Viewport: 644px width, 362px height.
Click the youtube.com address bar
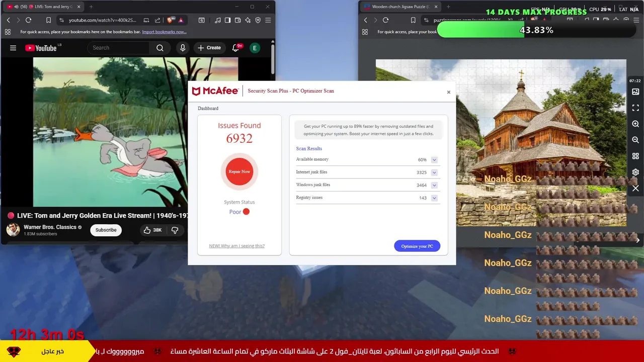pos(103,20)
